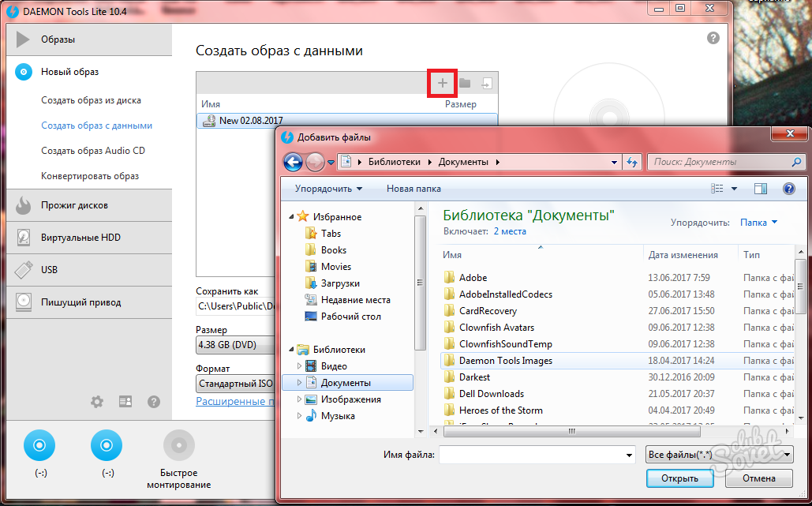Image resolution: width=812 pixels, height=506 pixels.
Task: Open the Burn discs section
Action: tap(74, 205)
